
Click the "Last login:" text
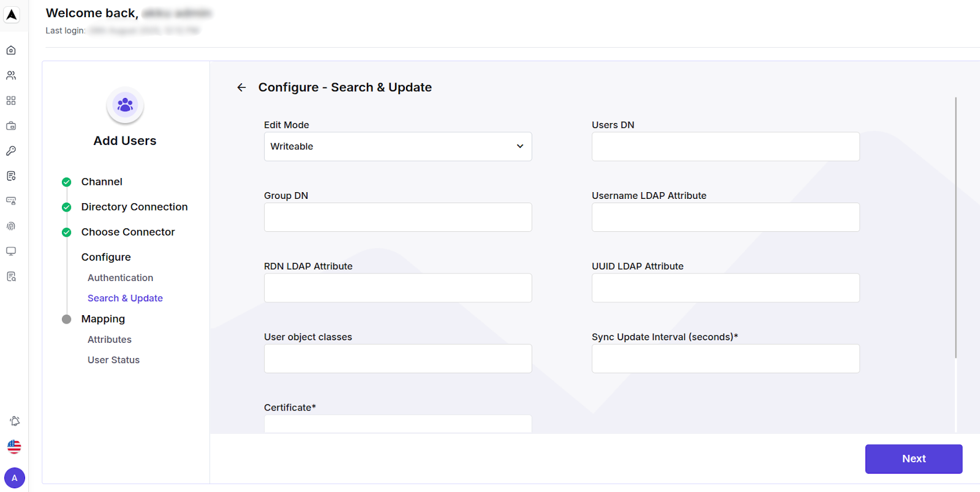65,31
